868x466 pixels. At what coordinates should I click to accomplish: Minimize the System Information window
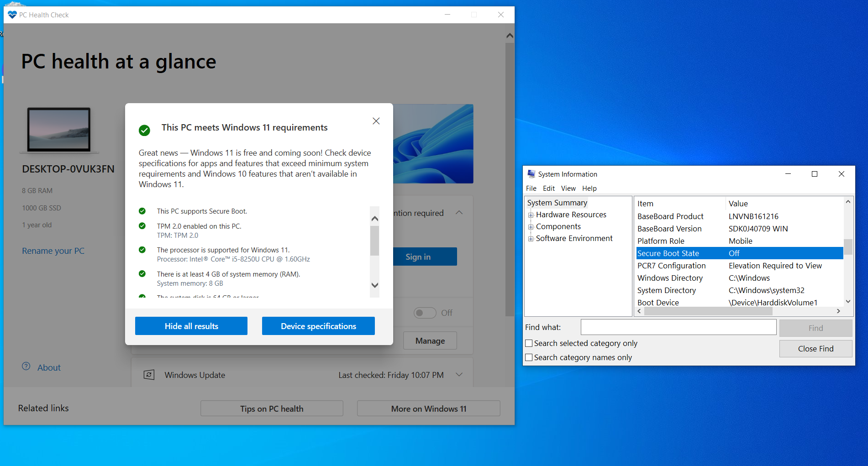(x=788, y=174)
